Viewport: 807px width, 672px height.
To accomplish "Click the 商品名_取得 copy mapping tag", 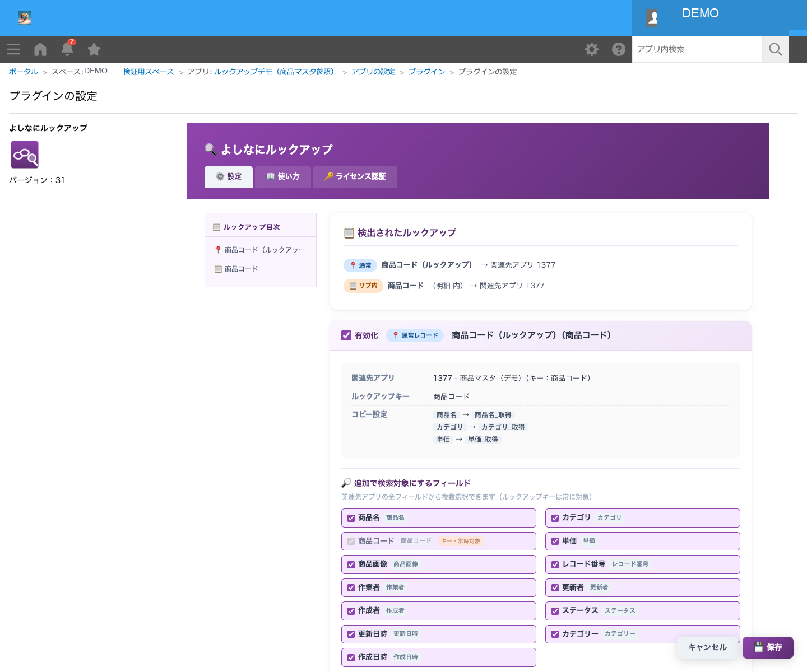I will [x=493, y=415].
